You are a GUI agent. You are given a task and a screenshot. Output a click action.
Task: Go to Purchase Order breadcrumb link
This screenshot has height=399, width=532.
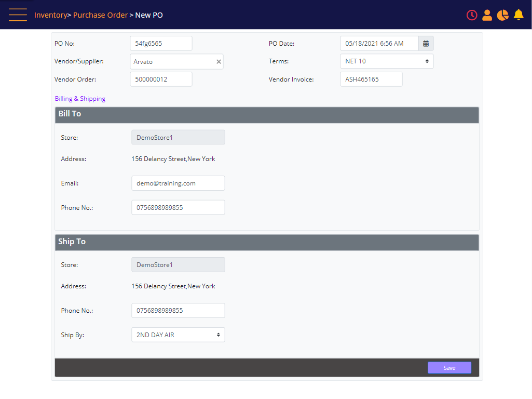coord(100,15)
